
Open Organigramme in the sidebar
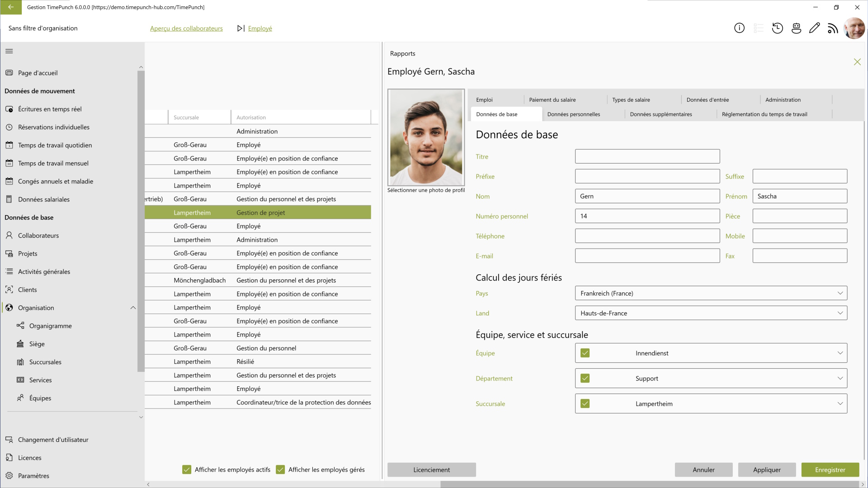(x=50, y=326)
